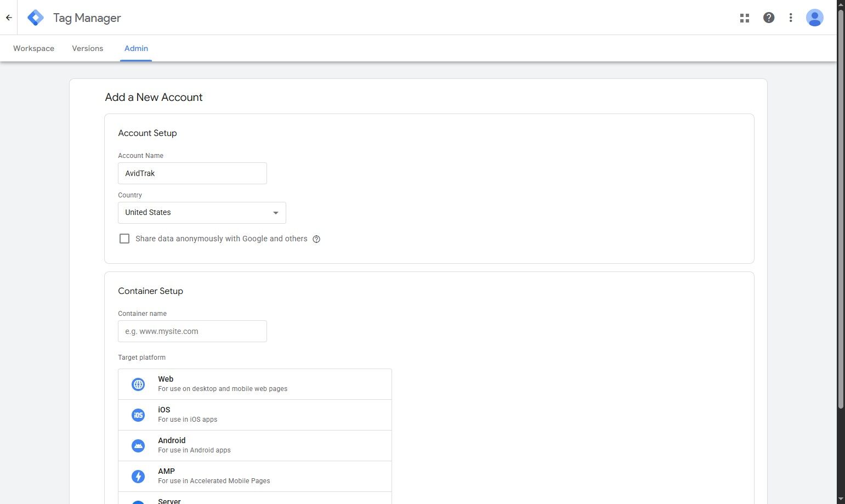Click the Tag Manager diamond logo
Screen dimensions: 845x504
point(35,17)
